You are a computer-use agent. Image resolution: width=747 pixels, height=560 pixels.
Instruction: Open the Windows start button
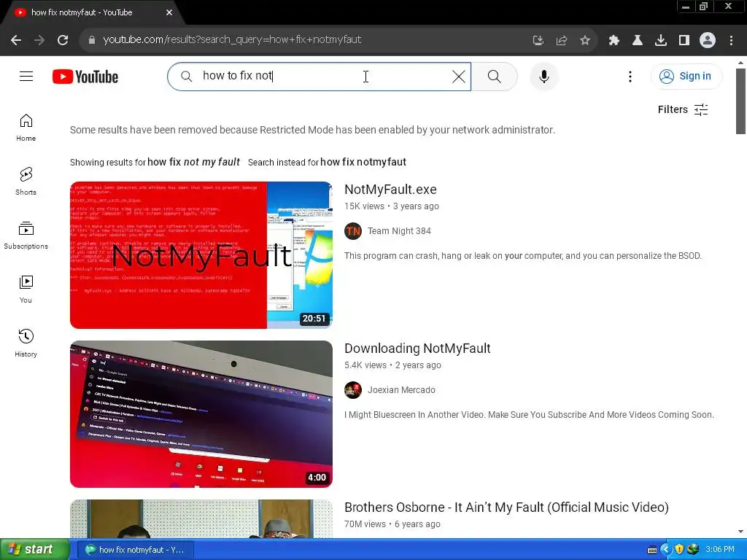[x=34, y=550]
